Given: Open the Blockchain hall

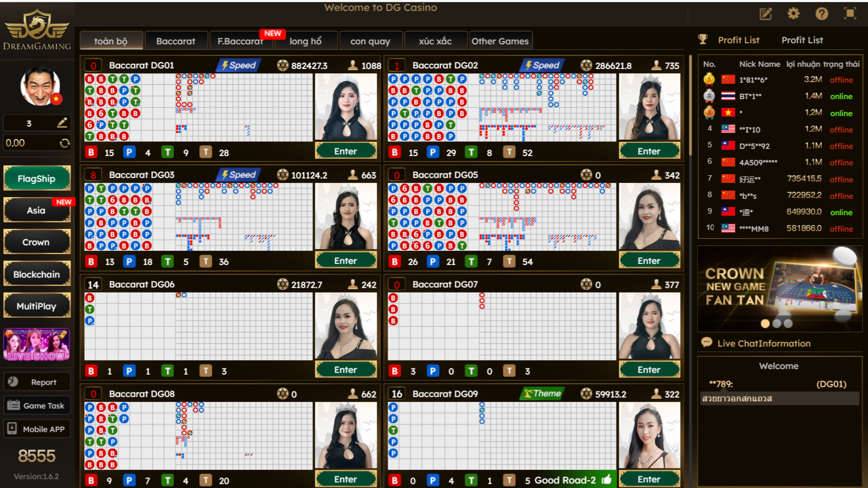Looking at the screenshot, I should pos(37,274).
